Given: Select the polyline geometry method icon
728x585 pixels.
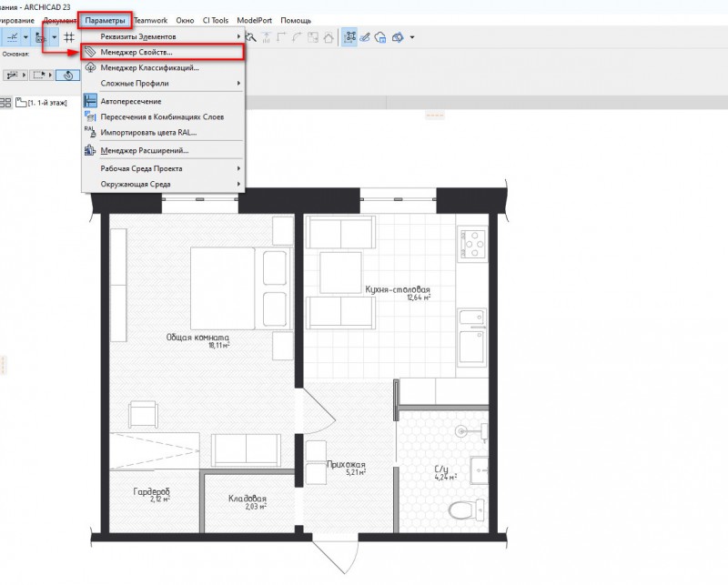Looking at the screenshot, I should click(12, 75).
